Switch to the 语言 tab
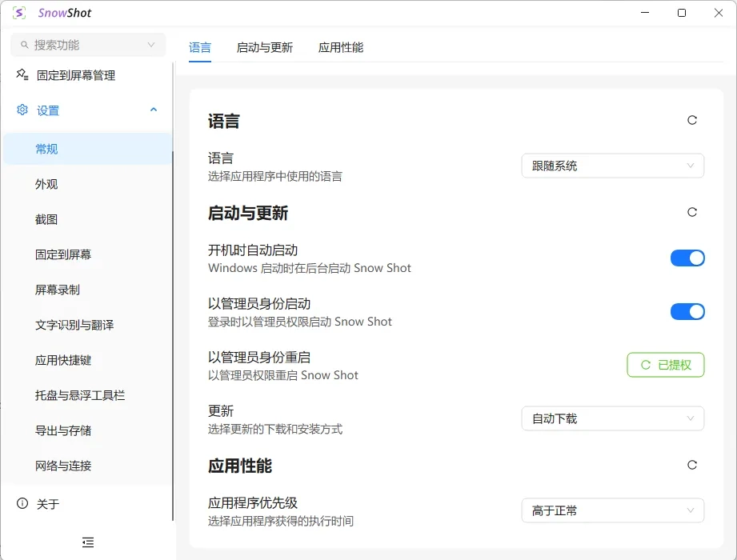Screen dimensions: 737x560 [200, 47]
